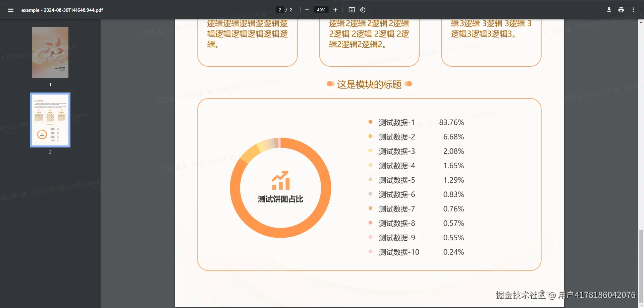Click the 2.08% value
Screen dimensions: 644x308
(453, 151)
